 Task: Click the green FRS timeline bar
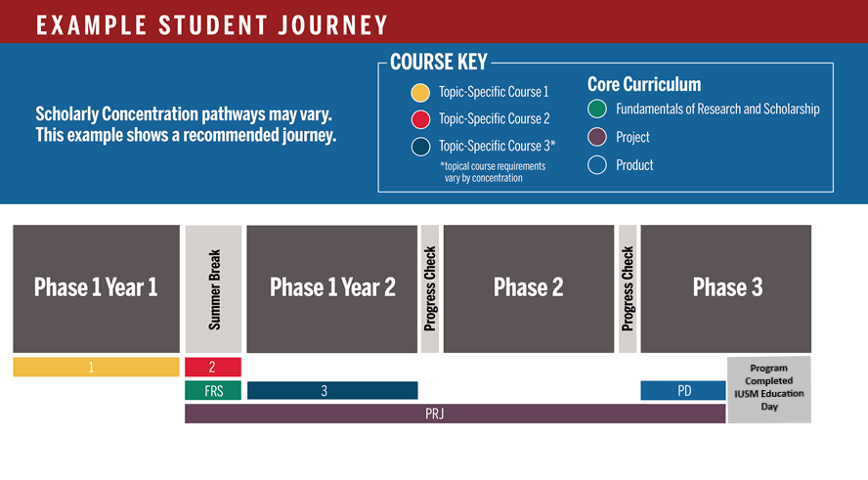212,391
